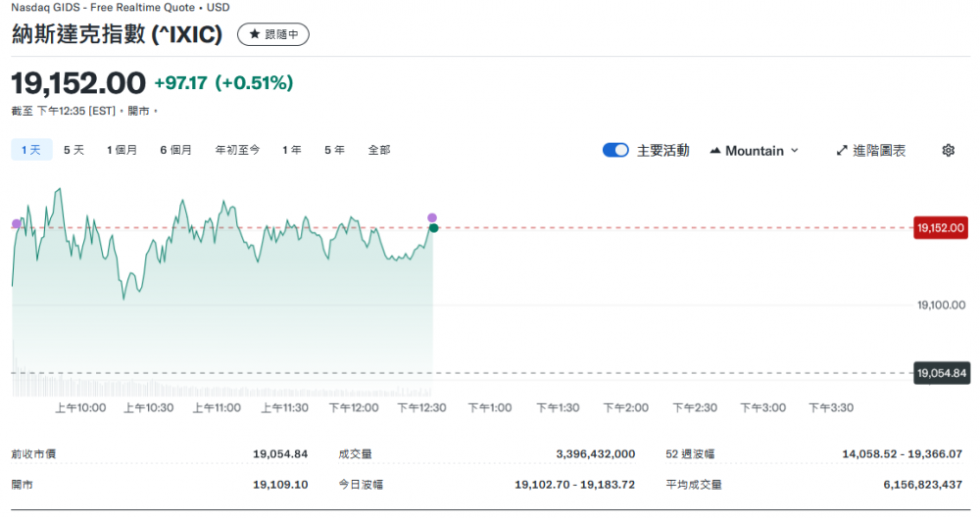Click the 下午12:00 time axis label
The image size is (980, 518).
click(353, 407)
